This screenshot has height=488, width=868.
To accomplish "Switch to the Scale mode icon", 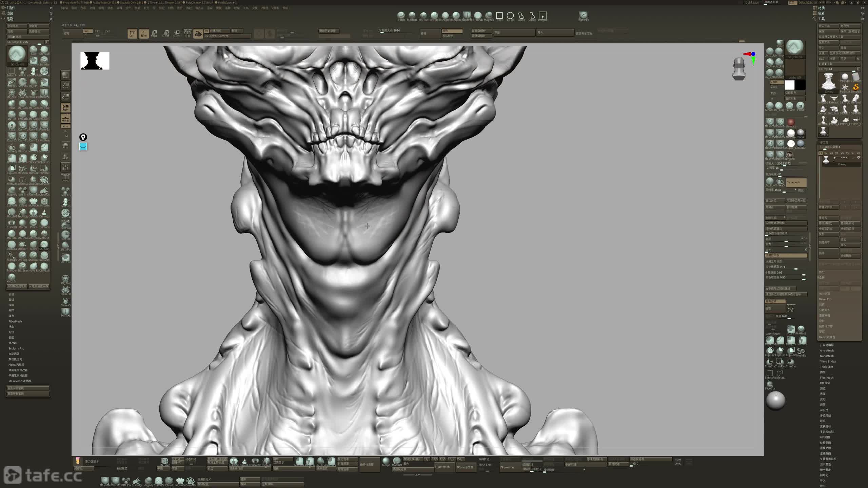I will tap(165, 34).
